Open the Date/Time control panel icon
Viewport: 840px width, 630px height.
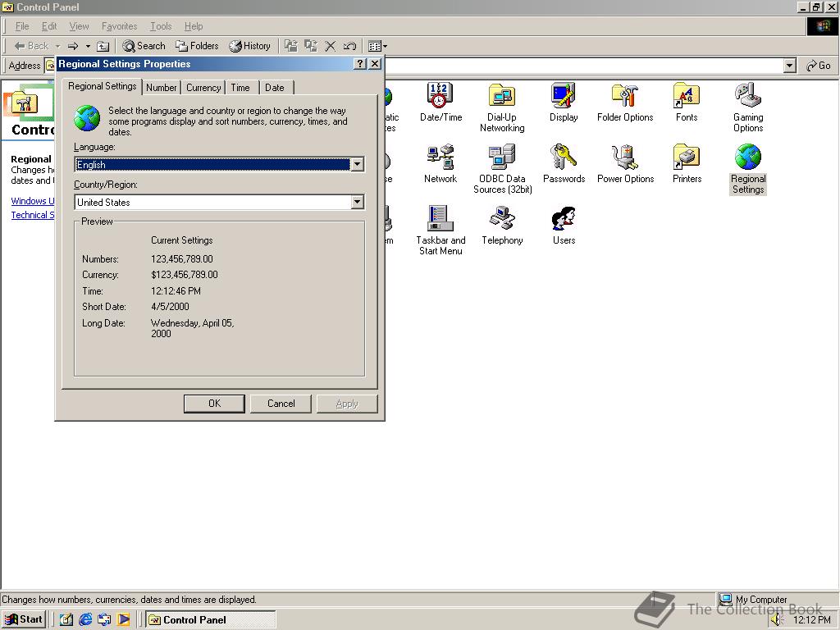pos(441,102)
